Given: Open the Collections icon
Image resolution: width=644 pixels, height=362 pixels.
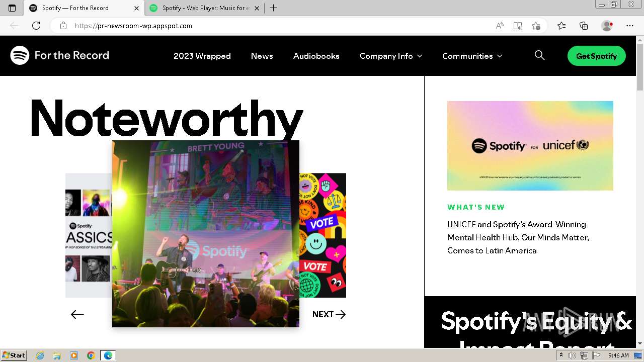Looking at the screenshot, I should coord(584,26).
